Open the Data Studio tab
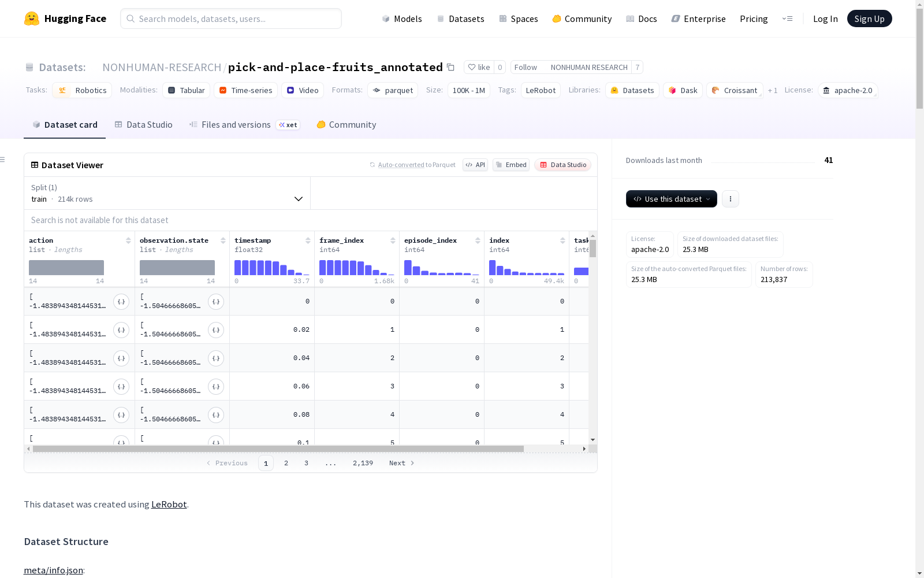This screenshot has height=578, width=924. tap(143, 125)
